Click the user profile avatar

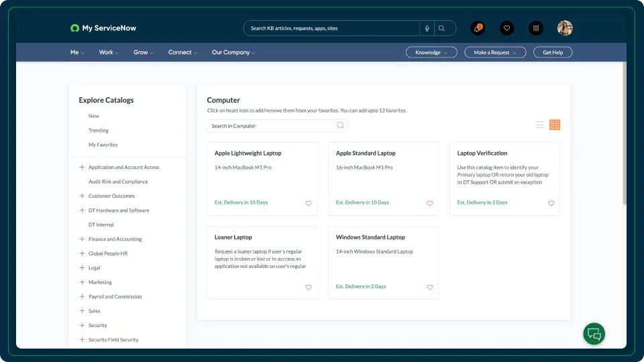click(x=565, y=28)
